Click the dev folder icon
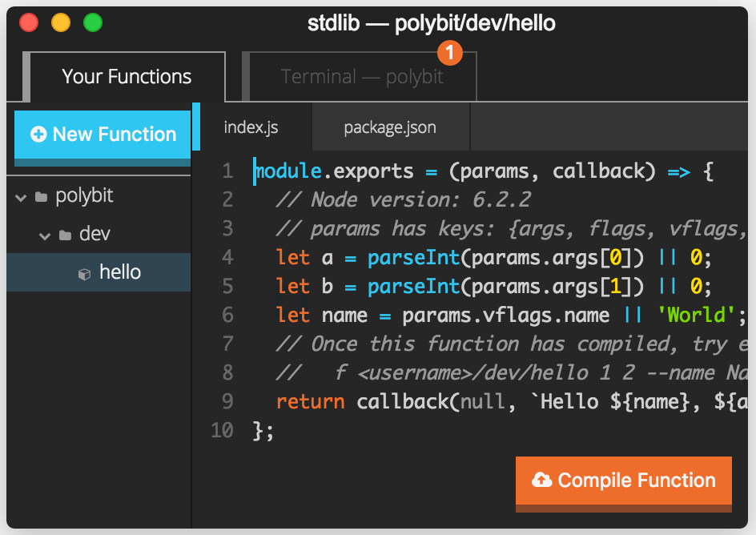Viewport: 756px width, 535px height. (66, 235)
